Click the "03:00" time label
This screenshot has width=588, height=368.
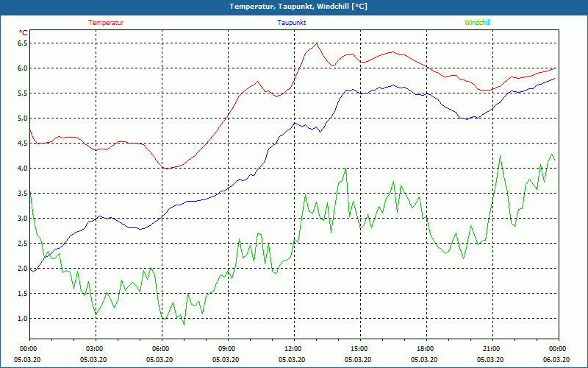coord(94,349)
